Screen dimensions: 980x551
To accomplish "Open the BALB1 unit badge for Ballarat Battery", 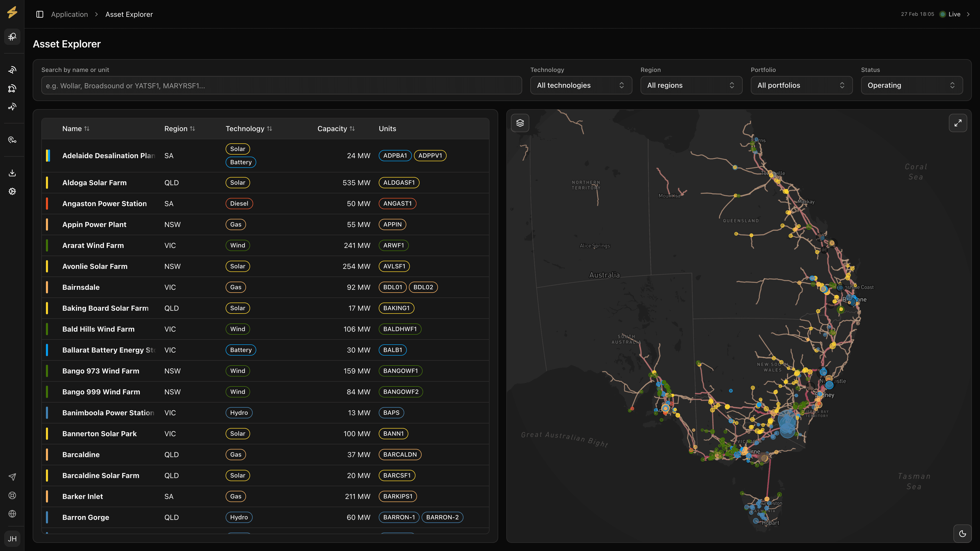I will click(393, 350).
